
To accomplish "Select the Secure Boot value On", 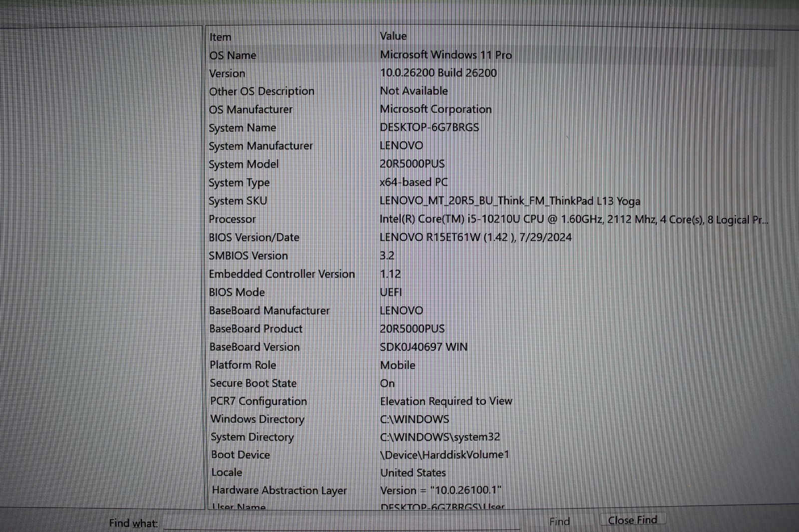I will (x=387, y=383).
